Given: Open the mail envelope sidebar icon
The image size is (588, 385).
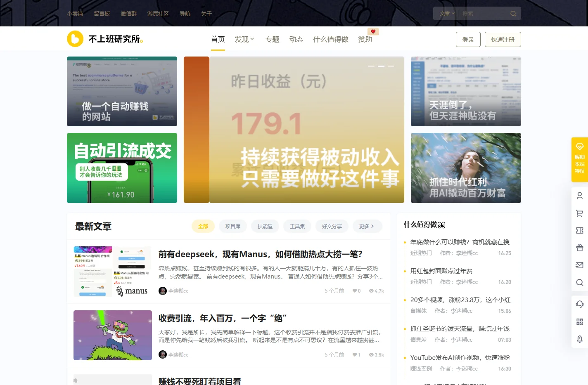Looking at the screenshot, I should [x=580, y=265].
